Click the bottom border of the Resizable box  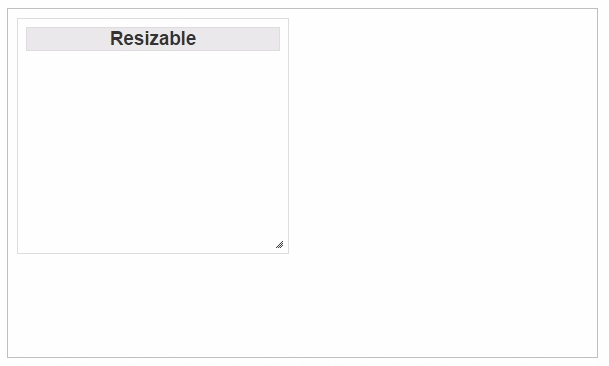[153, 253]
